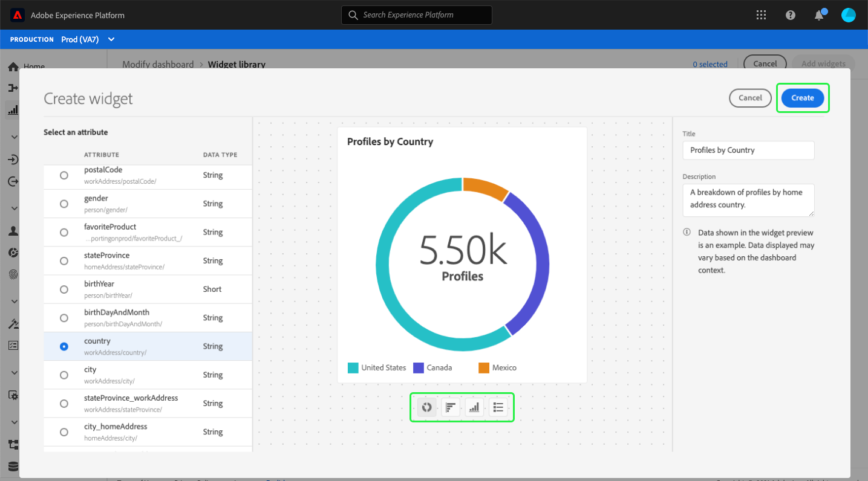Click the United States legend swatch
The width and height of the screenshot is (868, 481).
click(x=353, y=367)
